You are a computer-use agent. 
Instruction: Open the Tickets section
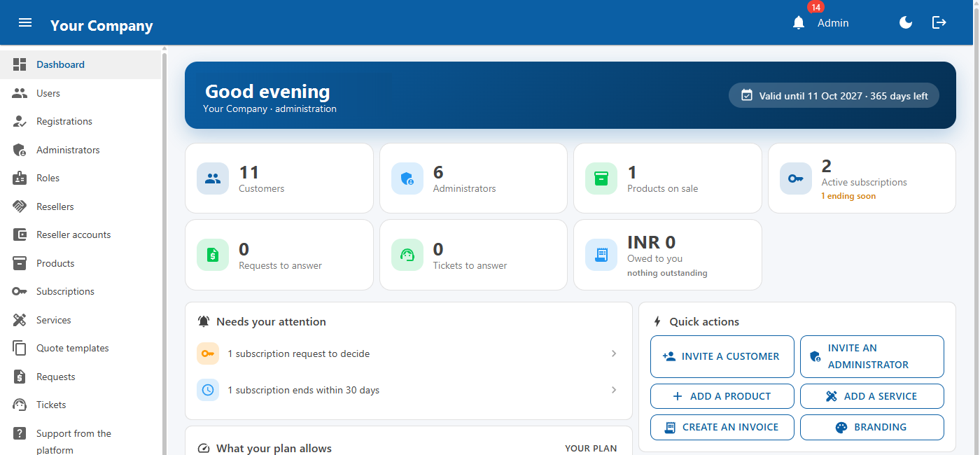tap(80, 405)
